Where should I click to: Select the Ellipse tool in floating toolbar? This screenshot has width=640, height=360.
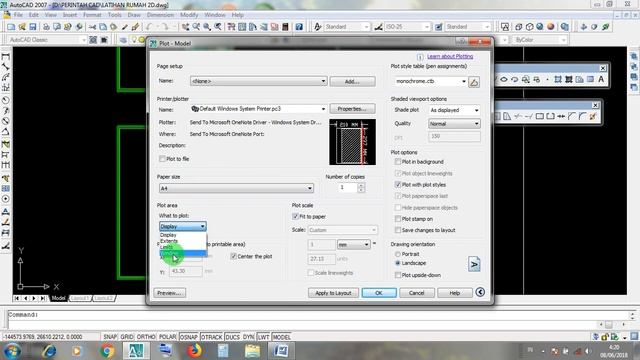[504, 80]
